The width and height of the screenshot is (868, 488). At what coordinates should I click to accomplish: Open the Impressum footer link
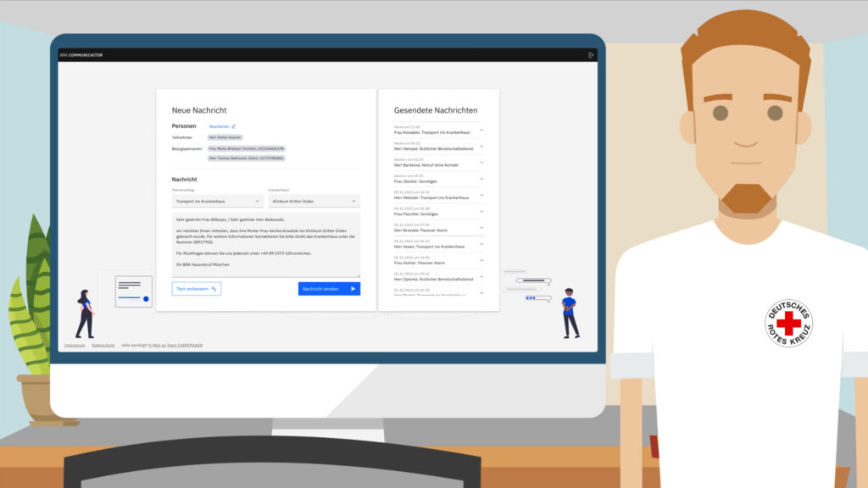75,346
